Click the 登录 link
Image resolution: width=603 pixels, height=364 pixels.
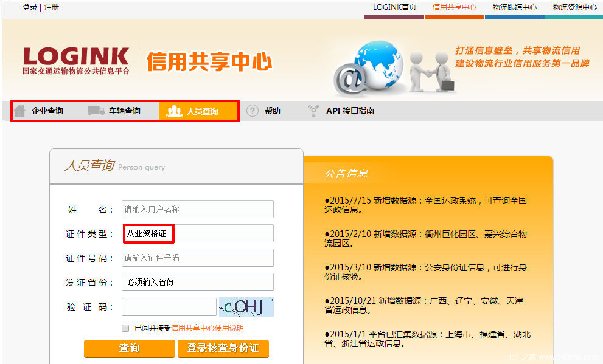coord(30,7)
